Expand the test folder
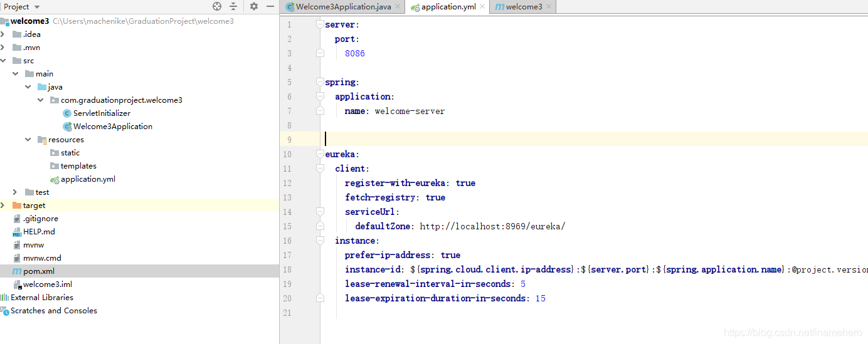The width and height of the screenshot is (868, 344). [x=16, y=192]
